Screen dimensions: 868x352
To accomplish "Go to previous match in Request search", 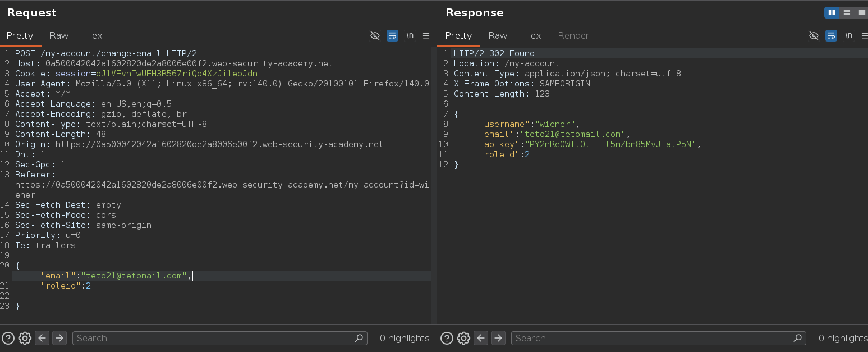I will click(x=42, y=338).
